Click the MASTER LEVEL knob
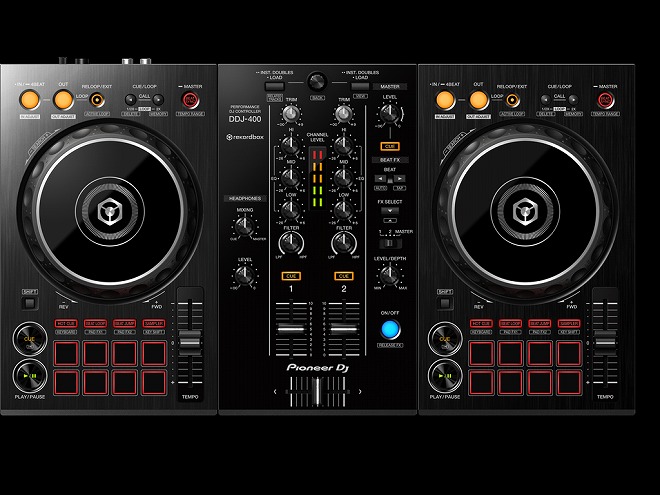The height and width of the screenshot is (495, 660). pyautogui.click(x=390, y=114)
